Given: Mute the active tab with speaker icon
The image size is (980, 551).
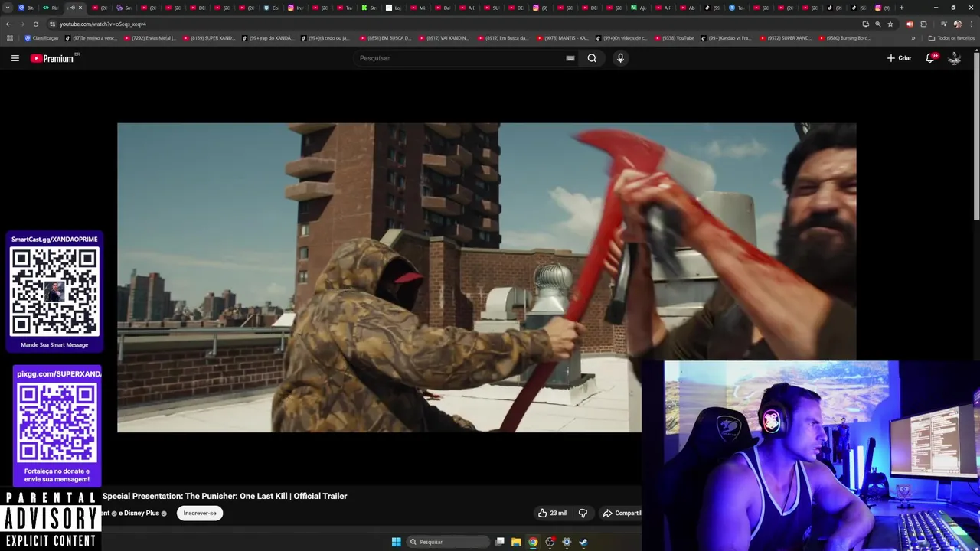Looking at the screenshot, I should click(x=73, y=8).
